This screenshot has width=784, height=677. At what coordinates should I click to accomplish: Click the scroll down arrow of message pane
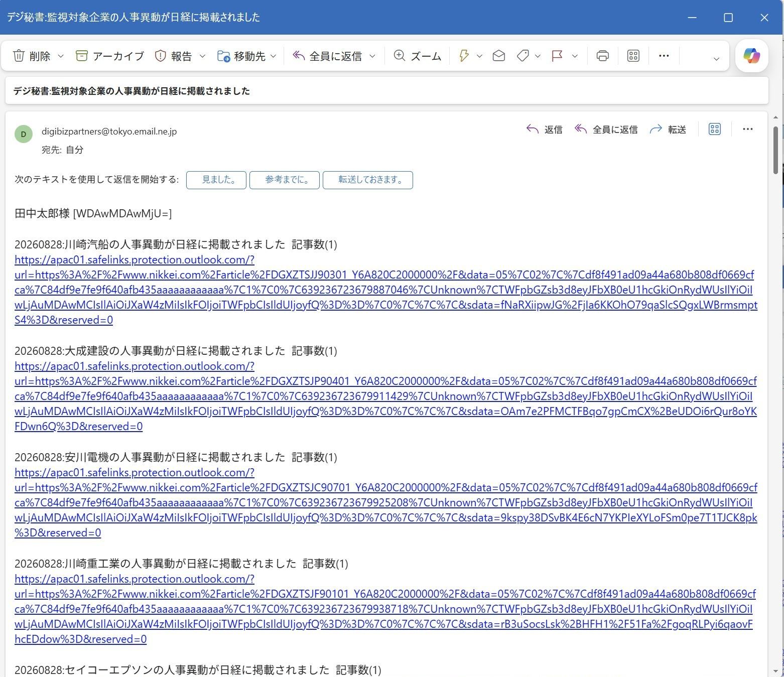(776, 671)
